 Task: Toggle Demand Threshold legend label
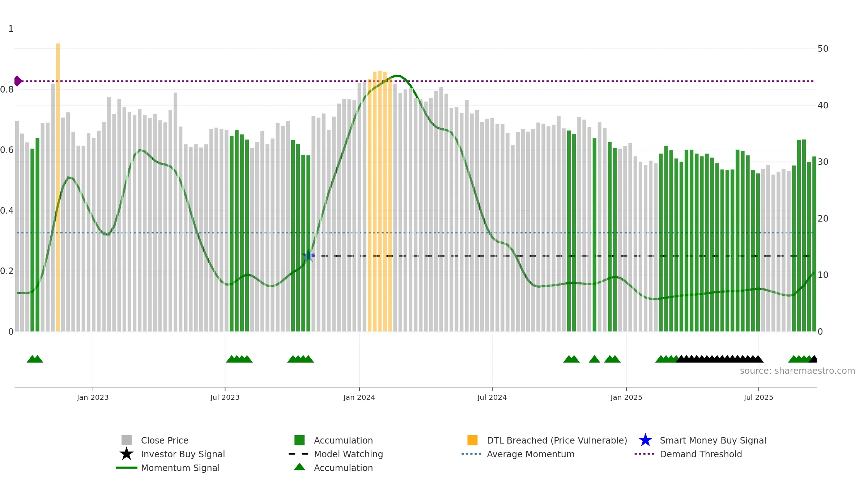[701, 454]
